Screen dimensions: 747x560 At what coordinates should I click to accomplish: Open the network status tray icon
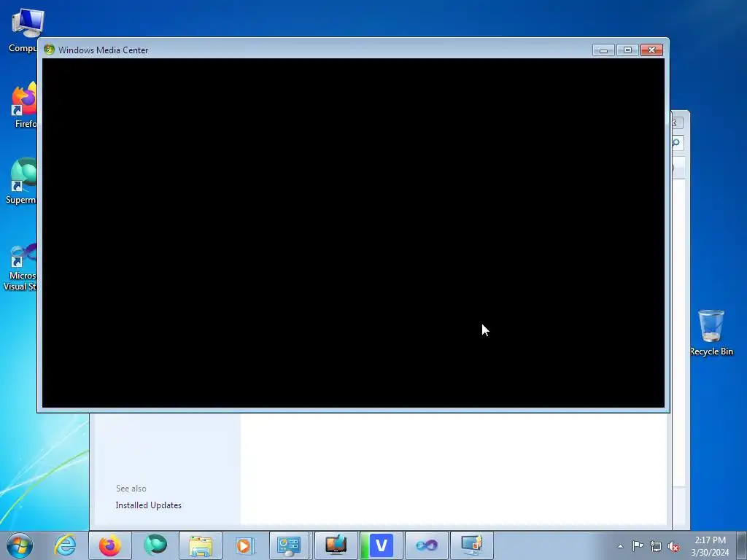(656, 547)
